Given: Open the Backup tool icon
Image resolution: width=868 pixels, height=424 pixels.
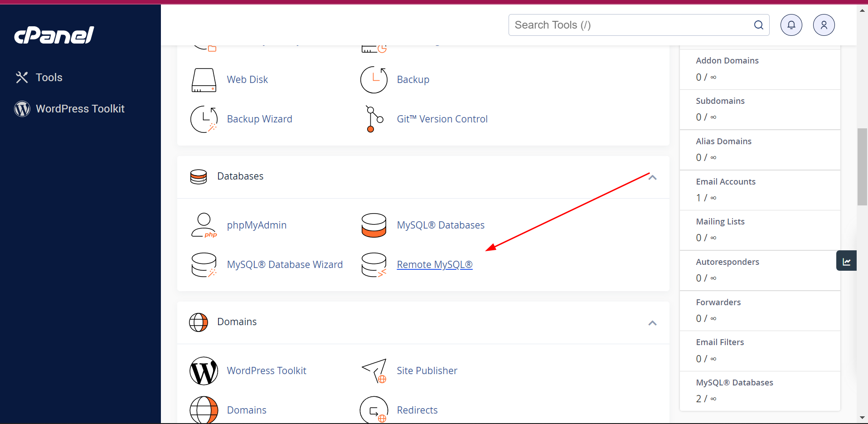Looking at the screenshot, I should pos(373,80).
